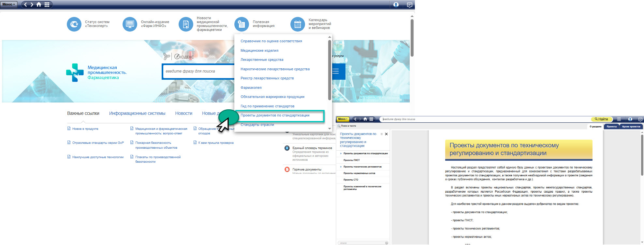Click the dropdown list's vertical scrollbar
The height and width of the screenshot is (245, 644).
329,70
